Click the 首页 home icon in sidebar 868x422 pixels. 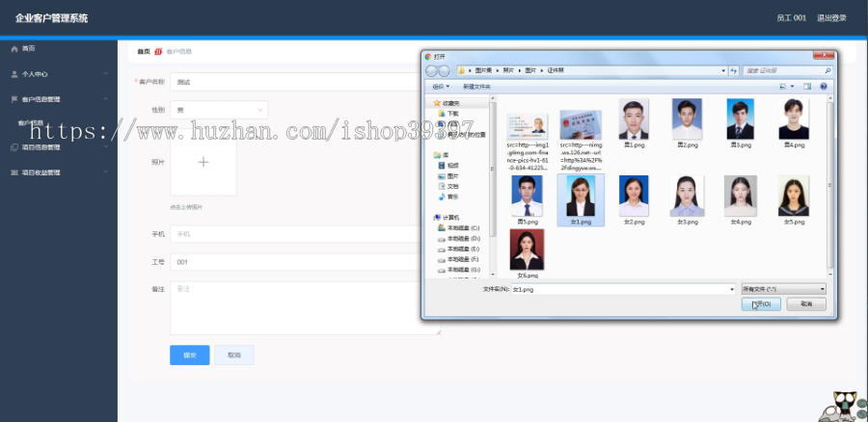pos(14,49)
